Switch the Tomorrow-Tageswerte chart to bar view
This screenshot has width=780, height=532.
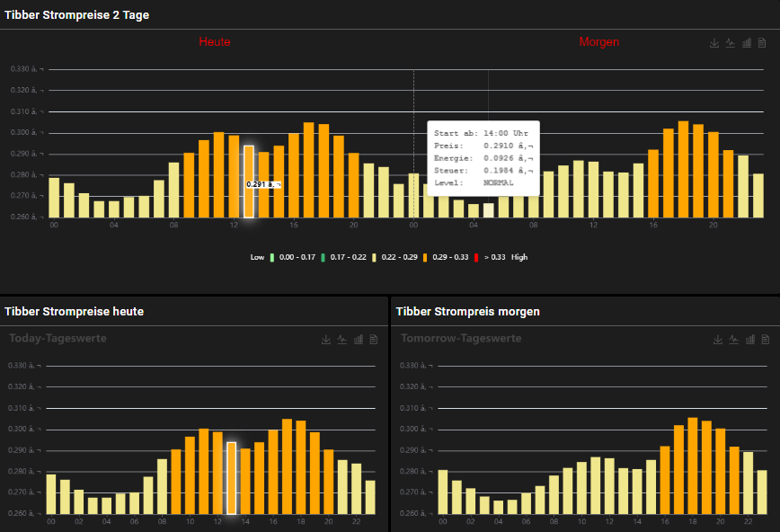750,340
